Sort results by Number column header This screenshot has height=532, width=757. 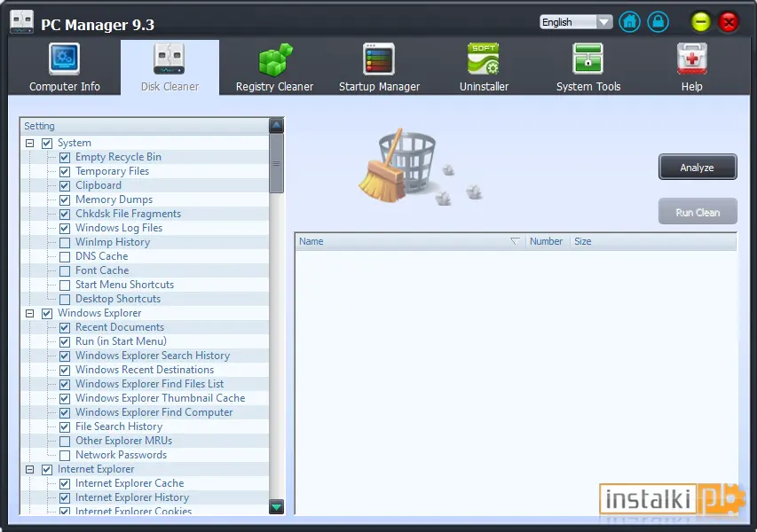click(548, 241)
